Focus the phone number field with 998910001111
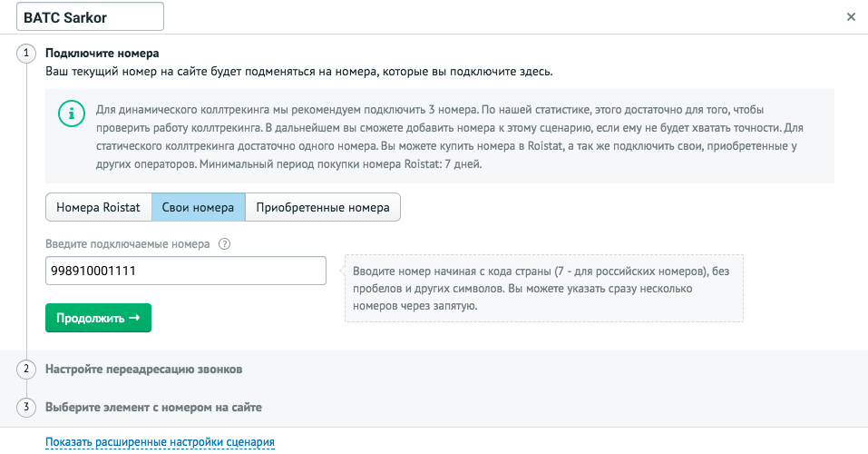868x454 pixels. [185, 271]
